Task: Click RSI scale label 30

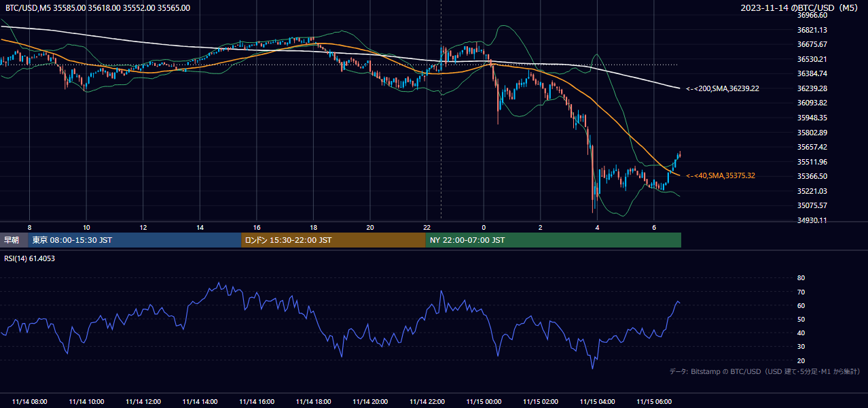Action: (801, 347)
